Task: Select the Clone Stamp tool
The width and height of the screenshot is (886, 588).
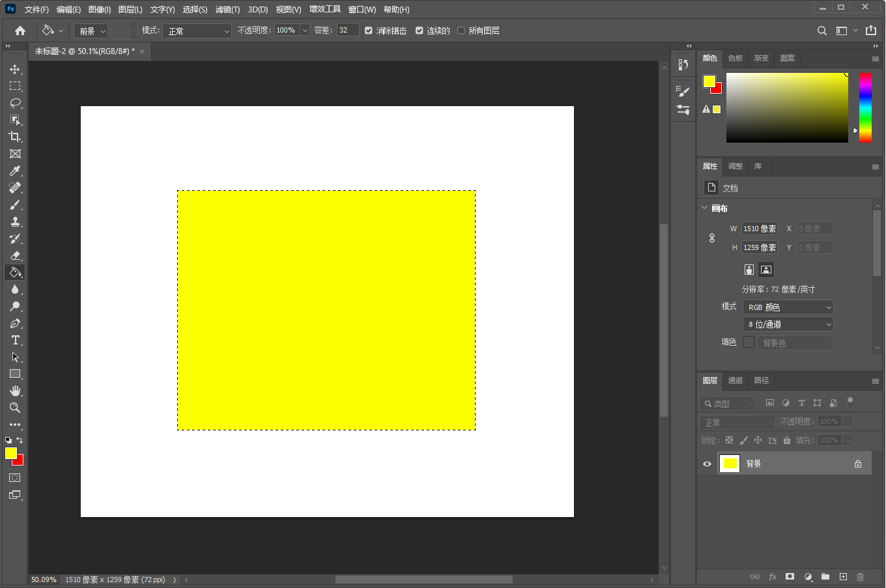Action: 15,221
